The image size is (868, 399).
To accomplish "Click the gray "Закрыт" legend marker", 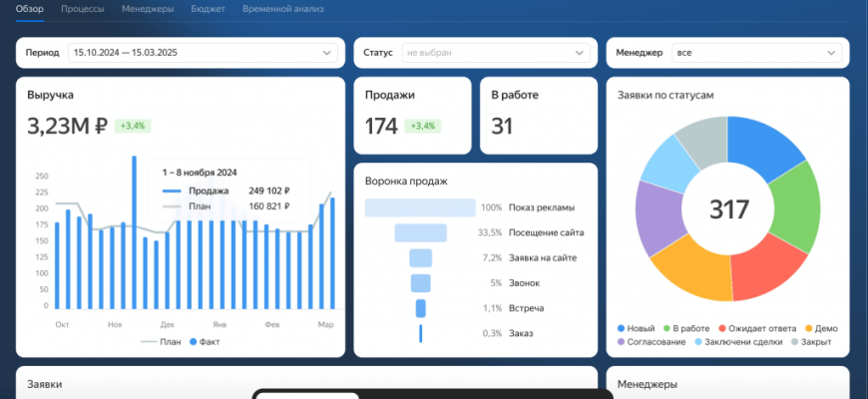I will coord(795,342).
